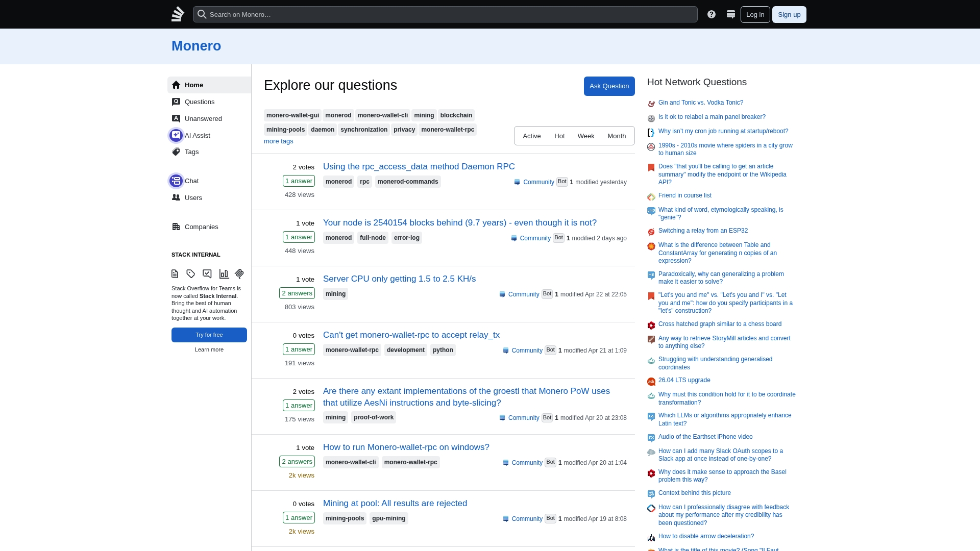Screen dimensions: 980x551
Task: Select the Month filter tab
Action: pyautogui.click(x=617, y=136)
